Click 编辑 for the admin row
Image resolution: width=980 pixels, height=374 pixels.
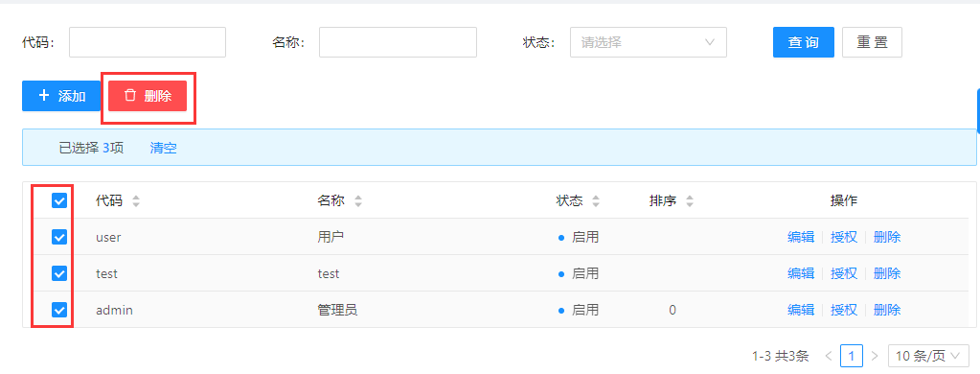point(801,310)
